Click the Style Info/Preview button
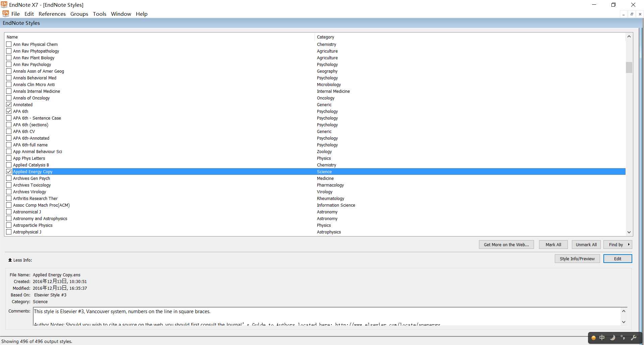Screen dimensions: 644x345 point(577,259)
